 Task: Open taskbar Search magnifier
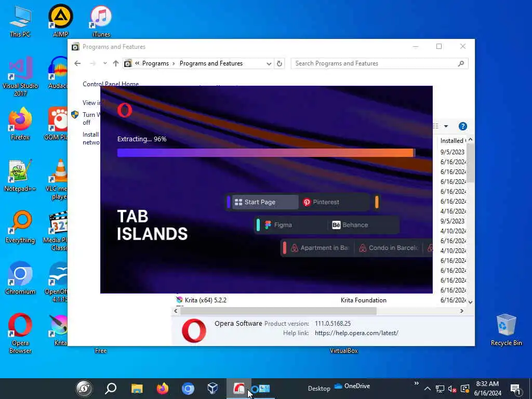pyautogui.click(x=111, y=388)
